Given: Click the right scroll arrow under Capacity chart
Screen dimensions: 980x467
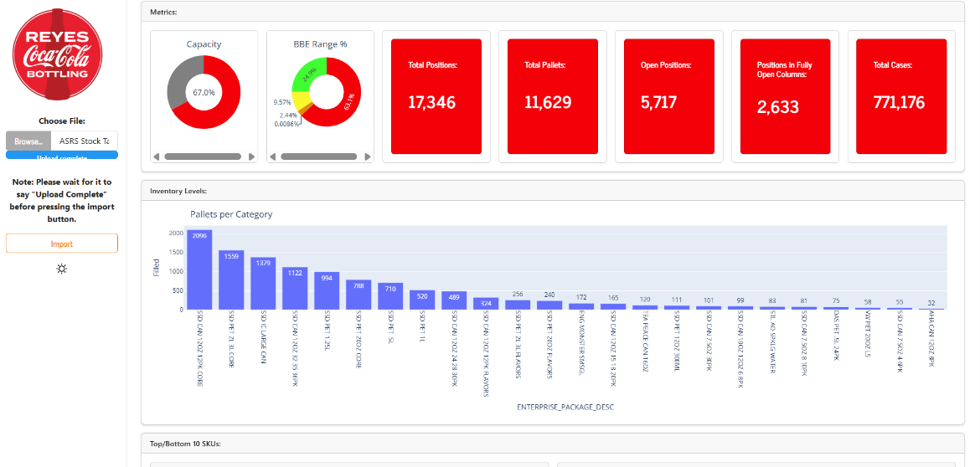Looking at the screenshot, I should pos(252,157).
